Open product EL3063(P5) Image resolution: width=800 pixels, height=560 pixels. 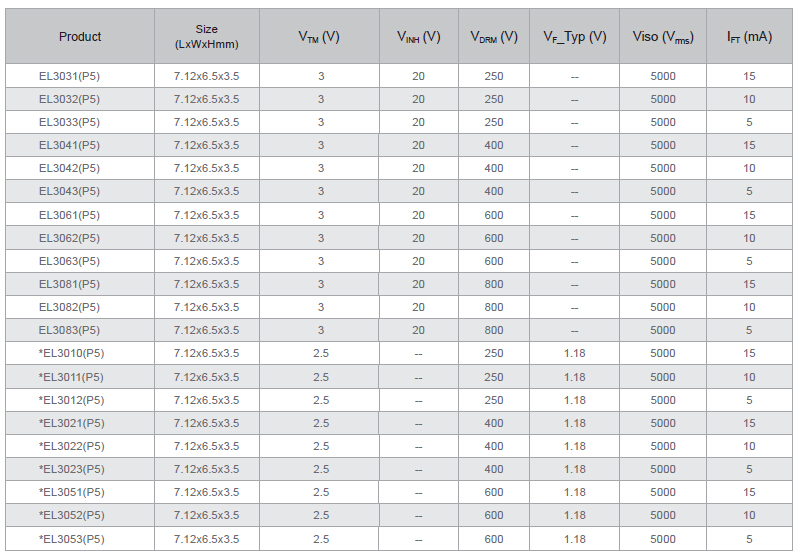tap(69, 261)
